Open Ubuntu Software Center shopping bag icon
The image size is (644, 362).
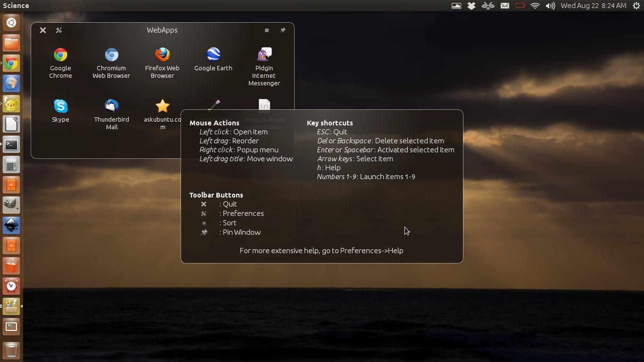pos(12,266)
